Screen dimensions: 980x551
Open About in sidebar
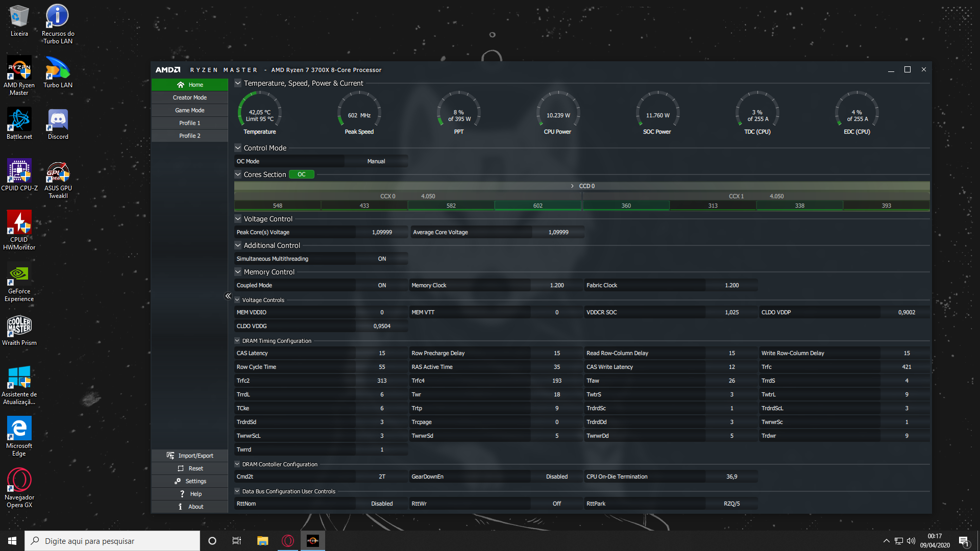tap(190, 507)
